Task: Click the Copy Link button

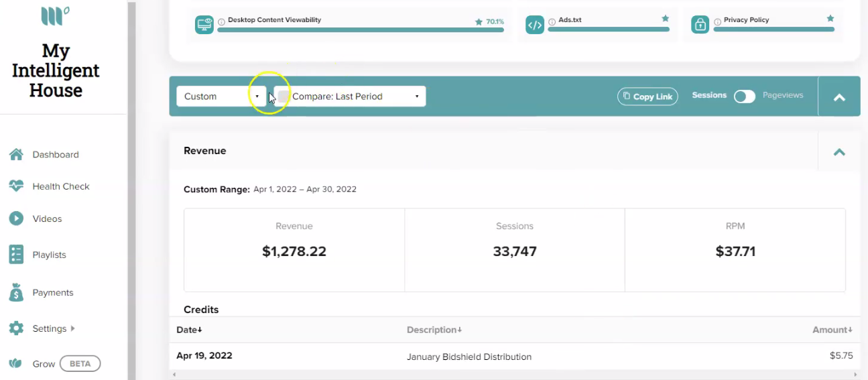Action: (647, 97)
